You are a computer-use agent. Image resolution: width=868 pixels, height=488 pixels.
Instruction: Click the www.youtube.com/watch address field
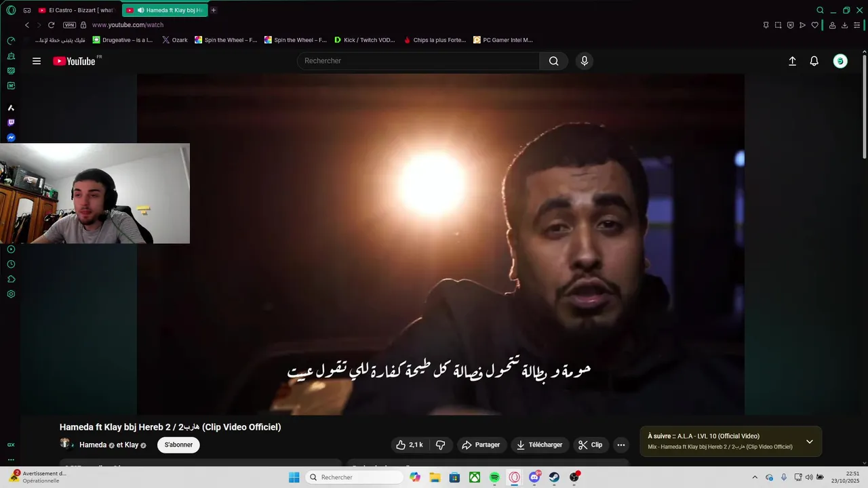127,25
